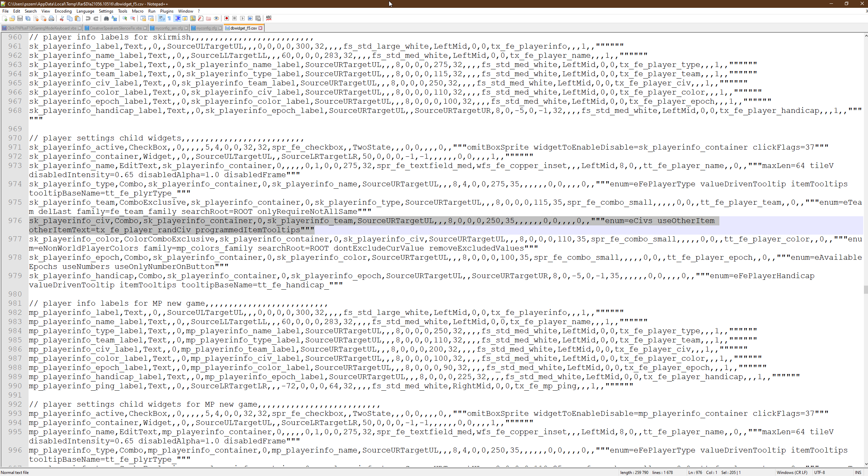Open the Settings menu
Viewport: 868px width, 476px height.
click(x=106, y=11)
